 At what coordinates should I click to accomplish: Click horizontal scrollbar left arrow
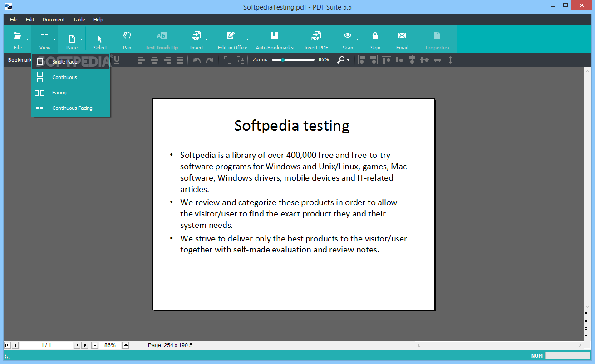[418, 345]
